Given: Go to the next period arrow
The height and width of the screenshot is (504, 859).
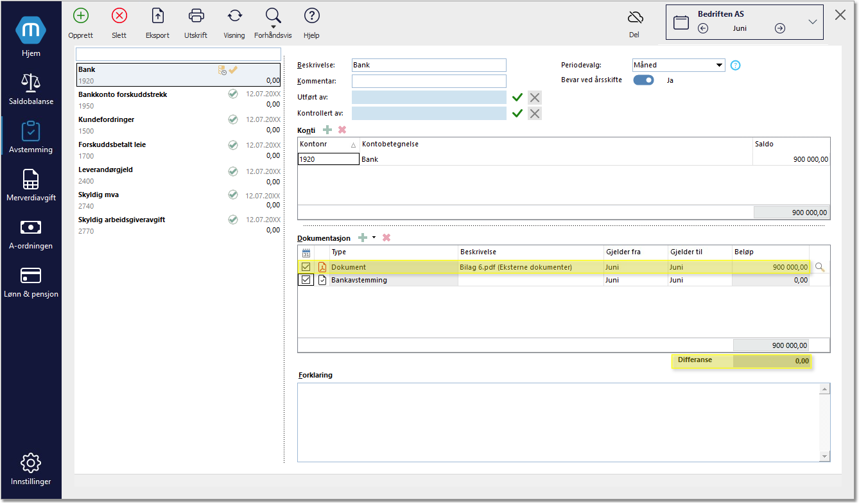Looking at the screenshot, I should pyautogui.click(x=780, y=28).
